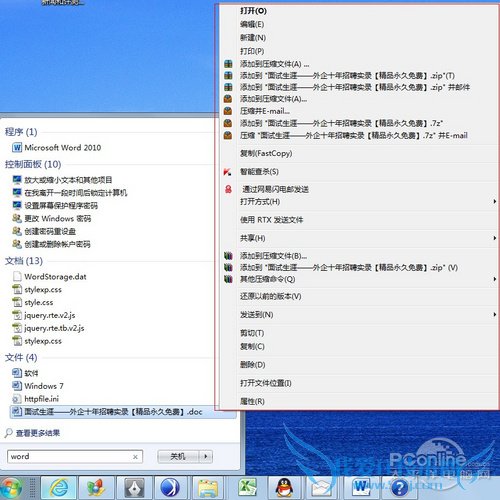The height and width of the screenshot is (500, 500).
Task: Expand the 打开方式(H) submenu arrow
Action: (495, 201)
